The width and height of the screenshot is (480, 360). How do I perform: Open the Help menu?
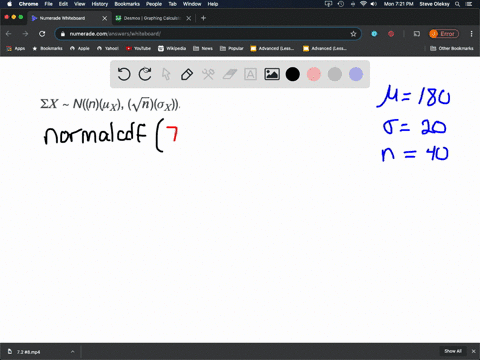pos(213,4)
